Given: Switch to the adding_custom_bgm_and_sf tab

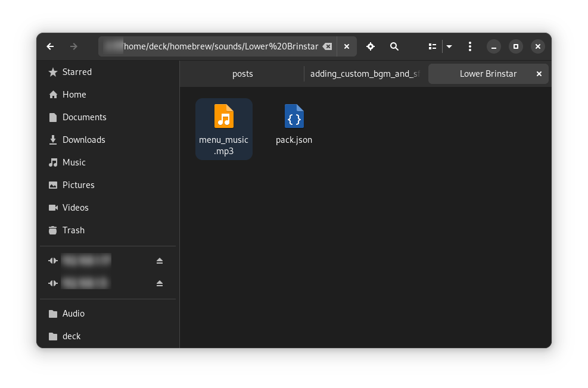Looking at the screenshot, I should point(365,74).
